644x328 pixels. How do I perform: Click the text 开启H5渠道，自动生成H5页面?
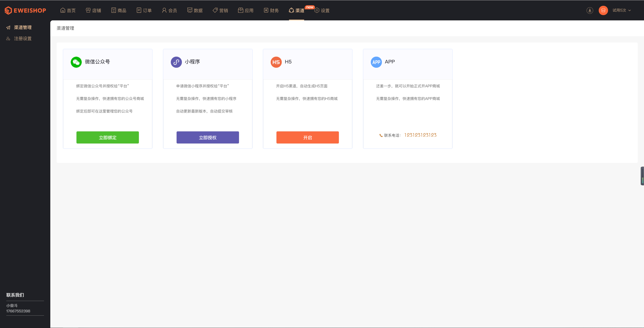[302, 86]
